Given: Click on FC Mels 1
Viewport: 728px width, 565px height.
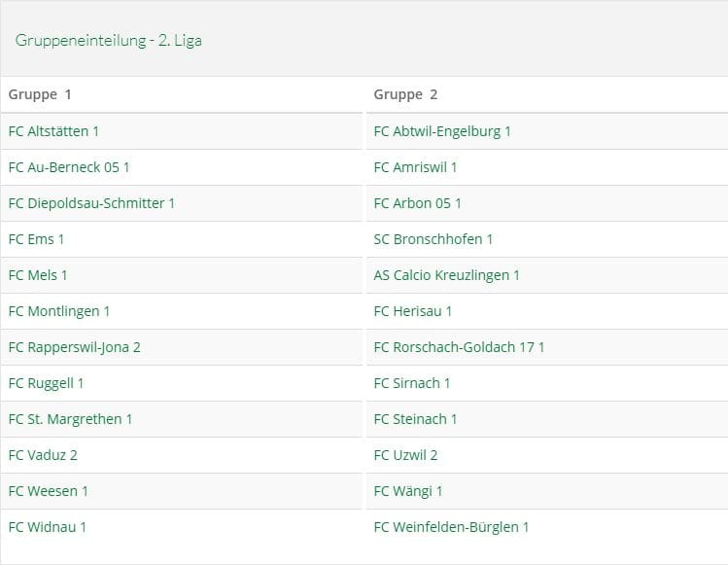Looking at the screenshot, I should (x=38, y=275).
